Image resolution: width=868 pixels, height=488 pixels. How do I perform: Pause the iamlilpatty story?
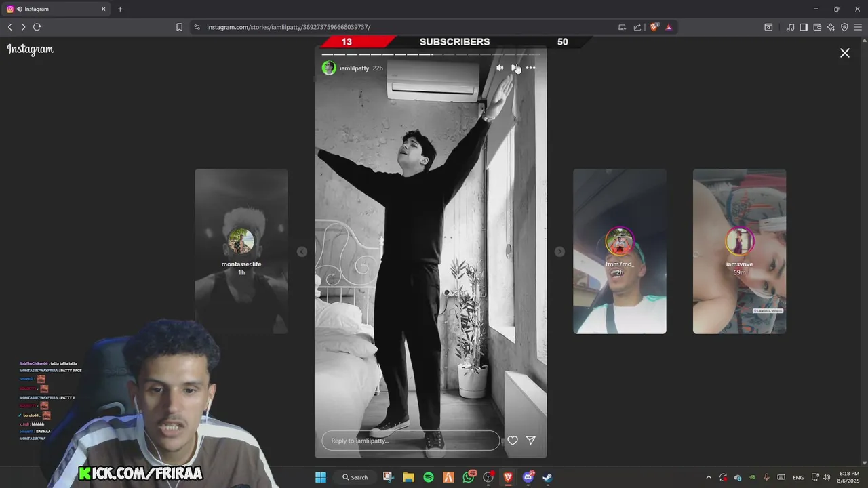tap(515, 68)
